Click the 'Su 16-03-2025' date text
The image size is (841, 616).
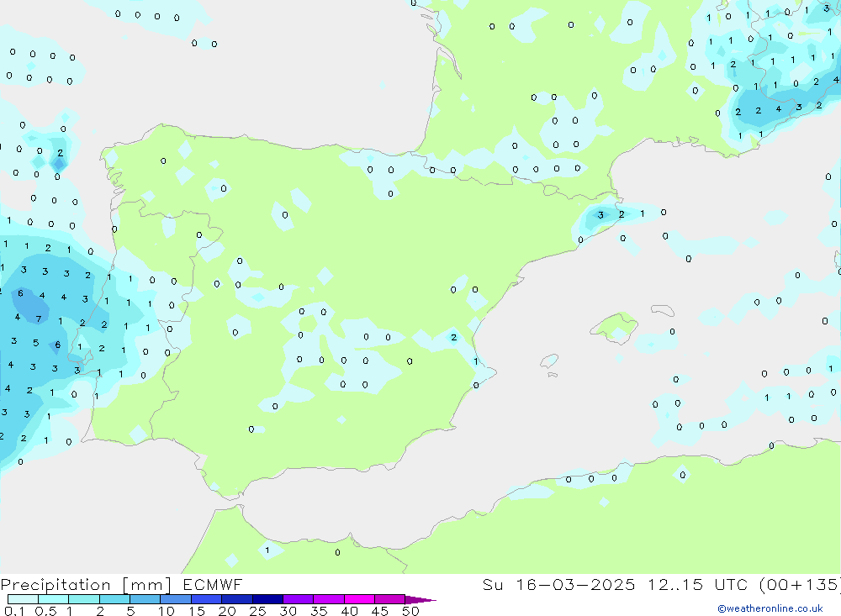point(558,584)
